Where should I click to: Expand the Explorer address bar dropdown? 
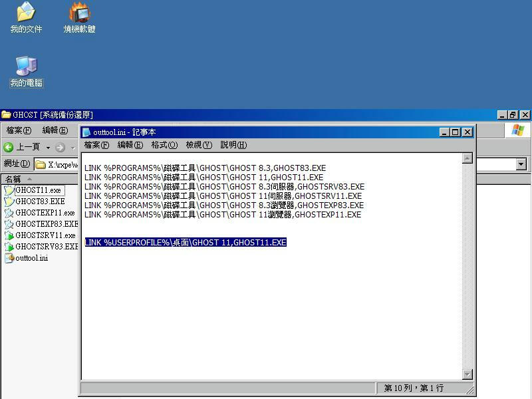[x=521, y=164]
